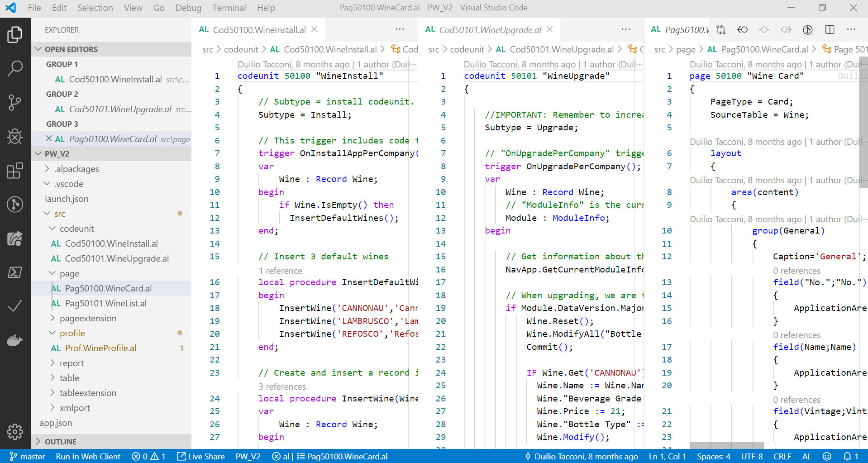Viewport: 868px width, 463px height.
Task: Open more actions for the WineUpgrade editor group
Action: coord(626,30)
